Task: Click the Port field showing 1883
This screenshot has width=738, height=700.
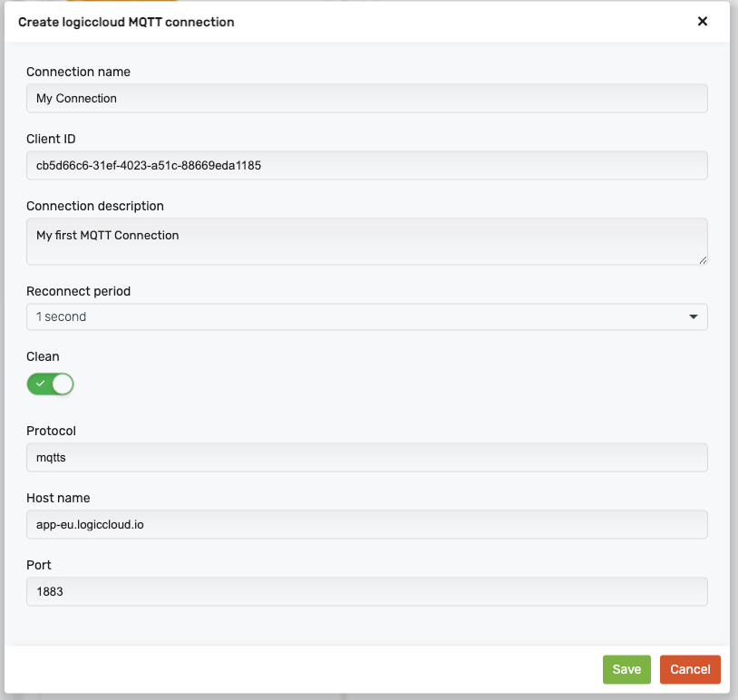Action: coord(366,591)
